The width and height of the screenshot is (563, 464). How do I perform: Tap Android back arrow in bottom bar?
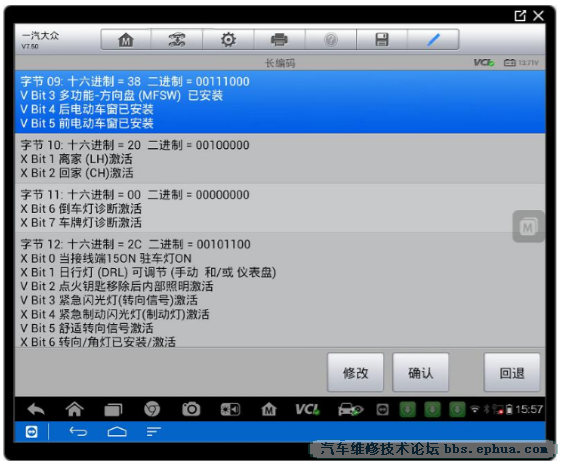point(36,409)
